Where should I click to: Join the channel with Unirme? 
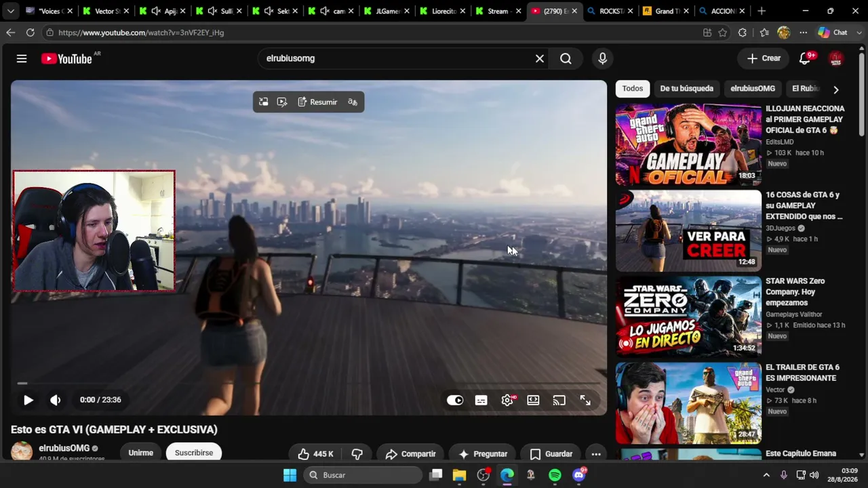pyautogui.click(x=141, y=453)
